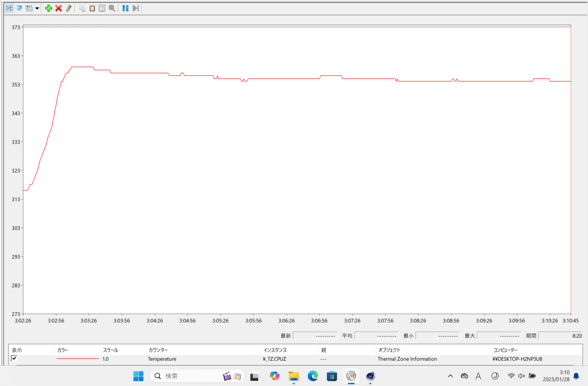Image resolution: width=588 pixels, height=386 pixels.
Task: Click the 3:06:26 time axis label
Action: [287, 321]
